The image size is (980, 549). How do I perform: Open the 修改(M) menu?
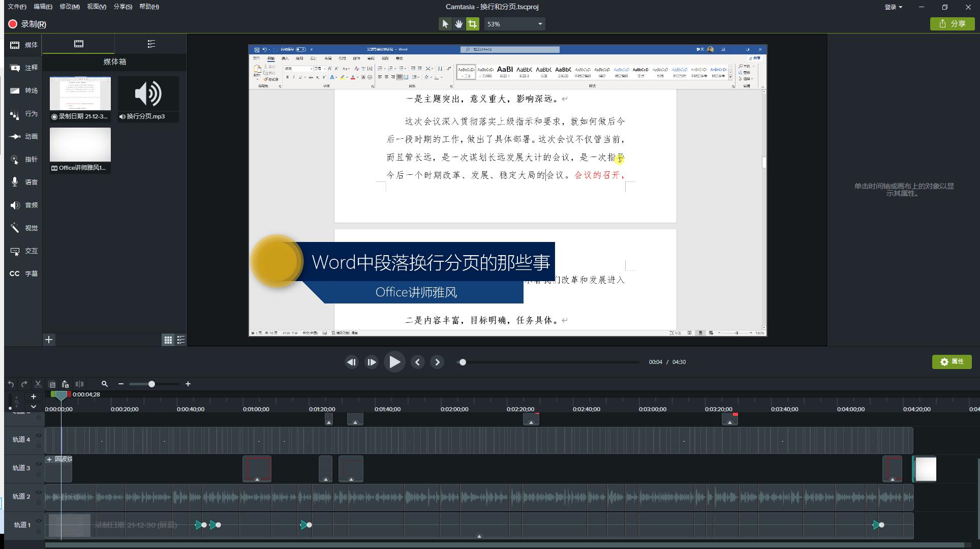[69, 7]
